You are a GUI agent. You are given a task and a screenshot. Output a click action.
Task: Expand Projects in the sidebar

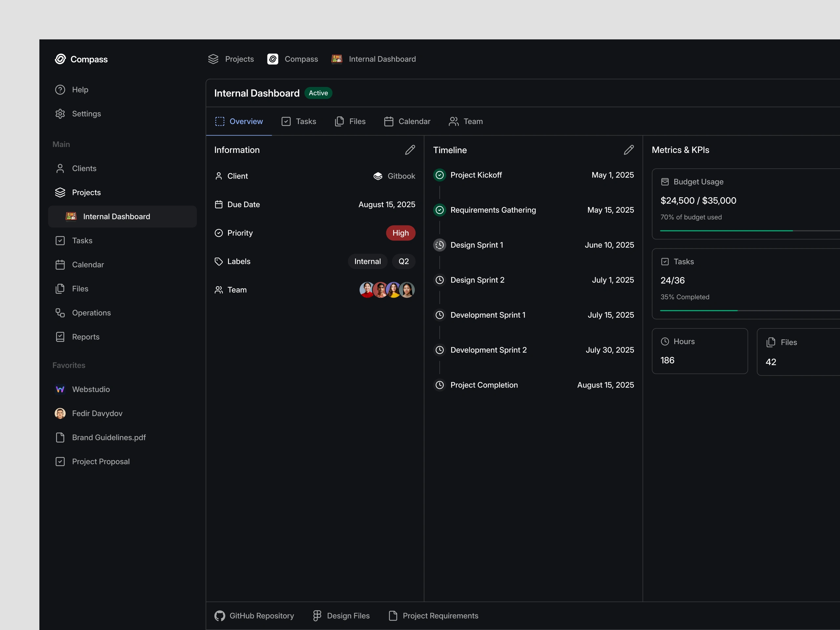click(x=86, y=193)
